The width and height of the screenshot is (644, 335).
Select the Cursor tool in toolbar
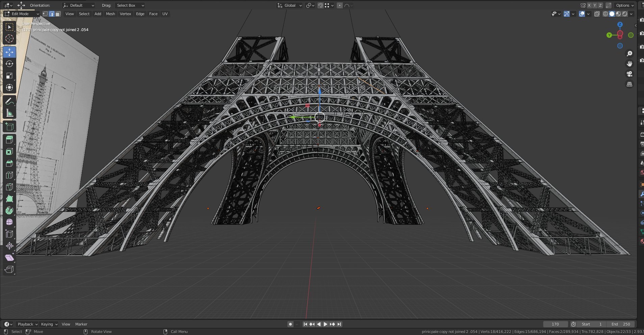tap(9, 39)
